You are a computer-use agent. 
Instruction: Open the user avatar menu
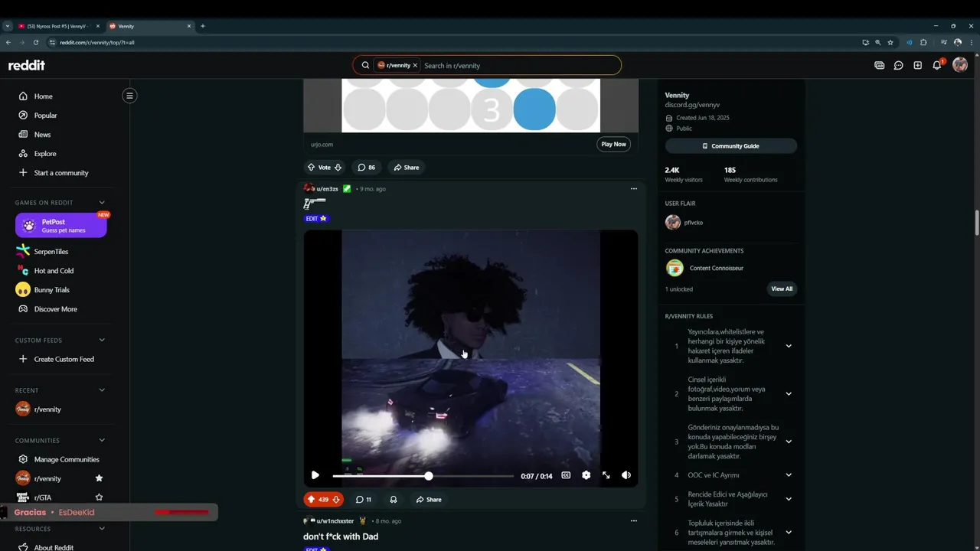(960, 65)
